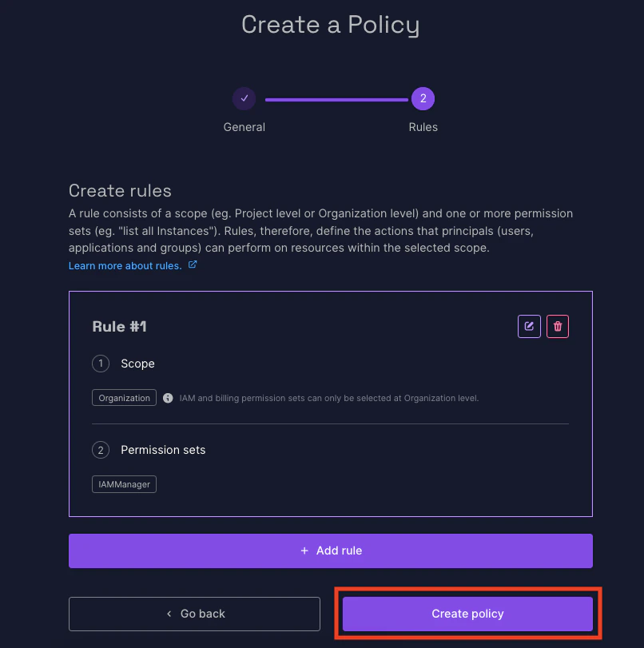This screenshot has width=644, height=648.
Task: Switch to the General step
Action: tap(244, 126)
